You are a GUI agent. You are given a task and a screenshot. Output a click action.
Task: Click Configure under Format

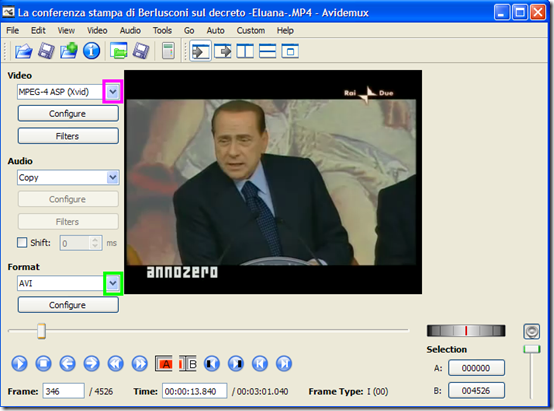68,305
